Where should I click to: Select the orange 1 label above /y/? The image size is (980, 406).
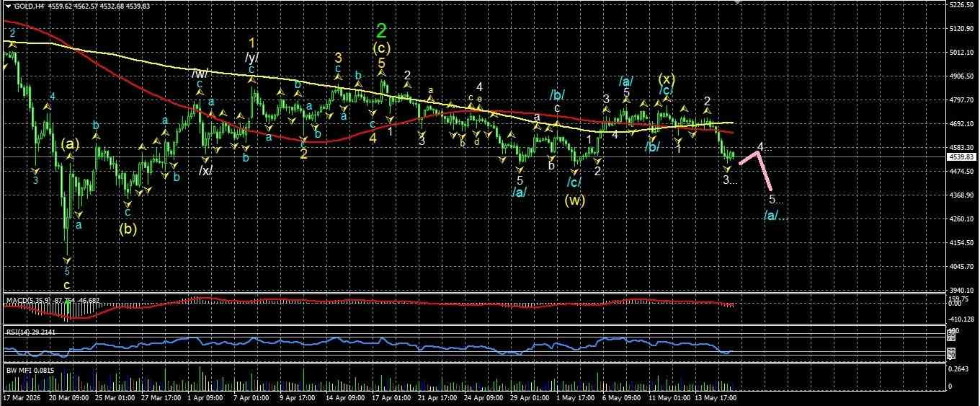coord(252,43)
